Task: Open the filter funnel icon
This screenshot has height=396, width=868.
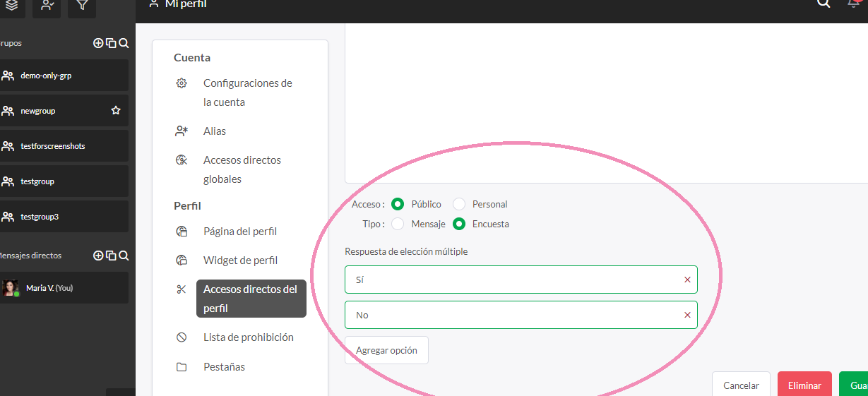Action: tap(82, 6)
